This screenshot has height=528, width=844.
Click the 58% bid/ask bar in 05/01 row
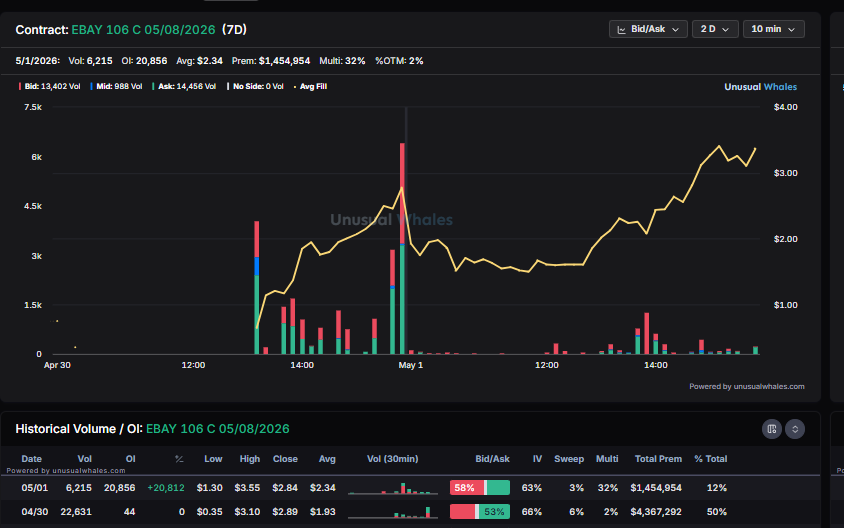[x=480, y=488]
